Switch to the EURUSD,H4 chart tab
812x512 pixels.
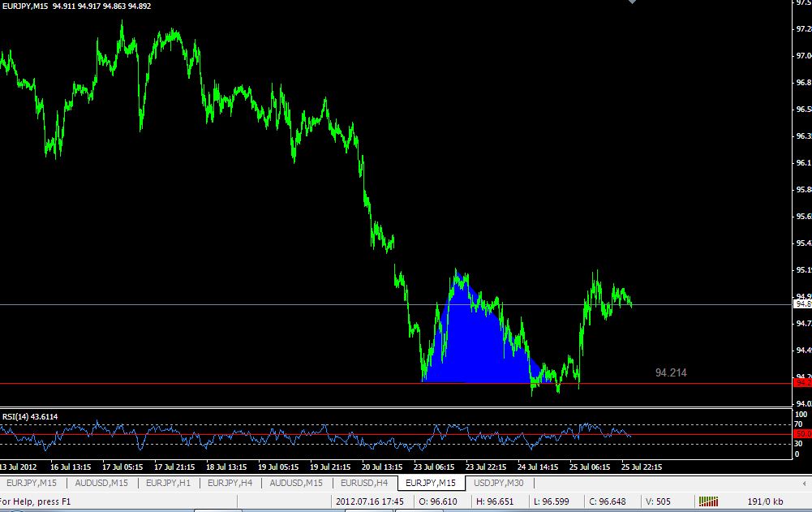click(364, 483)
